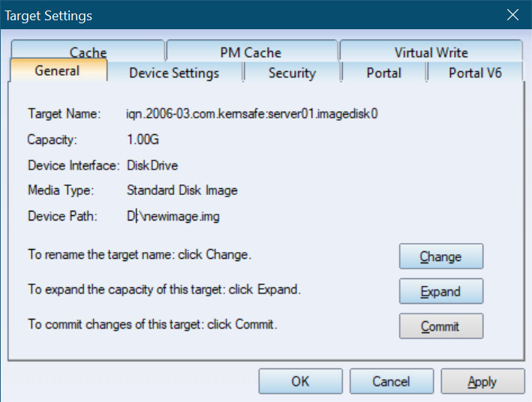Open the Device Settings tab

tap(174, 73)
